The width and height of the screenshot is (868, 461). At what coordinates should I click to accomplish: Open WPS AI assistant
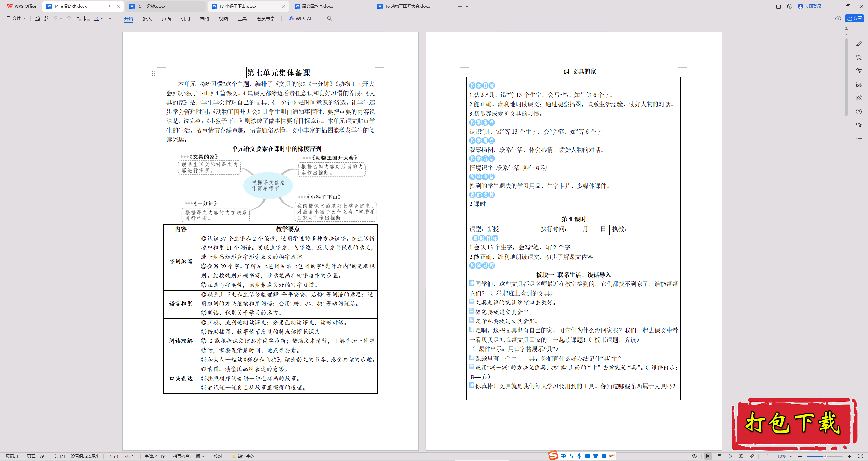coord(300,18)
